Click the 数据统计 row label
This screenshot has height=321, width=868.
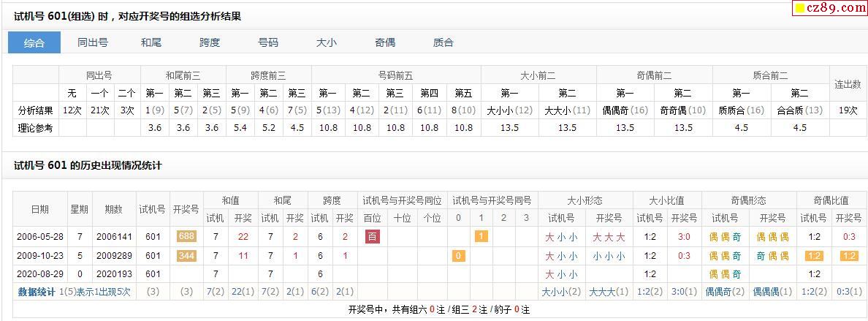[x=37, y=292]
